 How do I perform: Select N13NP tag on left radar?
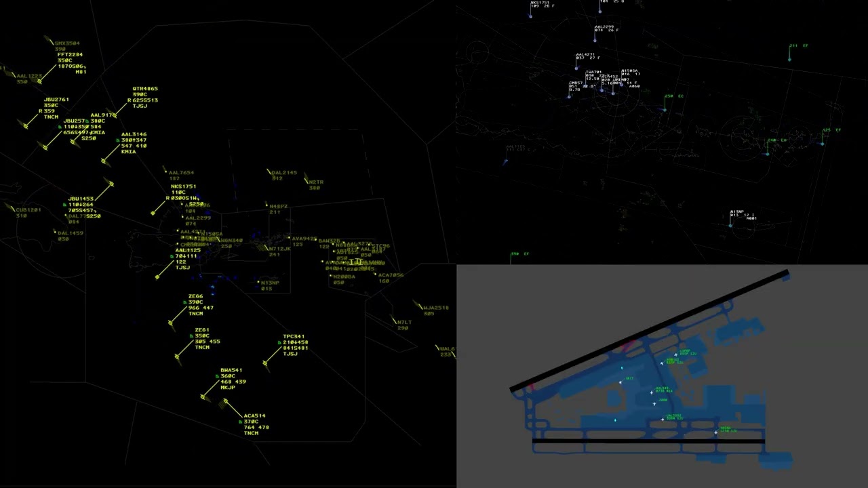click(270, 285)
